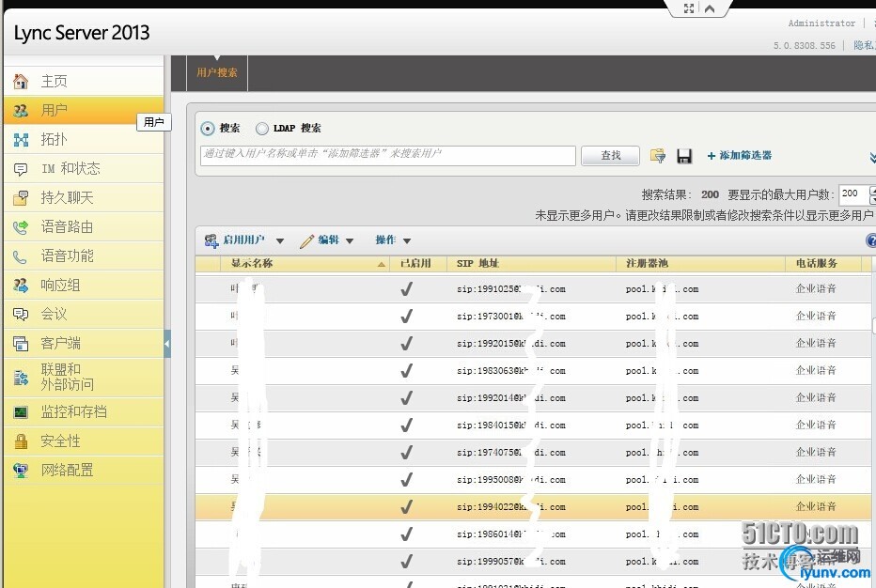The width and height of the screenshot is (876, 588).
Task: Open the 编辑 dropdown menu
Action: click(327, 240)
